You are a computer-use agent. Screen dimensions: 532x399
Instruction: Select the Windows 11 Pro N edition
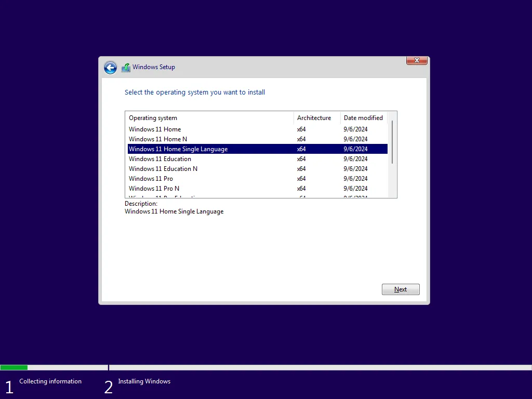(154, 188)
